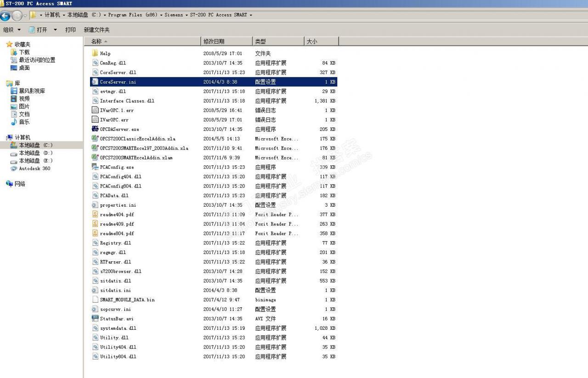This screenshot has height=378, width=588.
Task: Select the properties.ini configuration file
Action: [x=118, y=205]
